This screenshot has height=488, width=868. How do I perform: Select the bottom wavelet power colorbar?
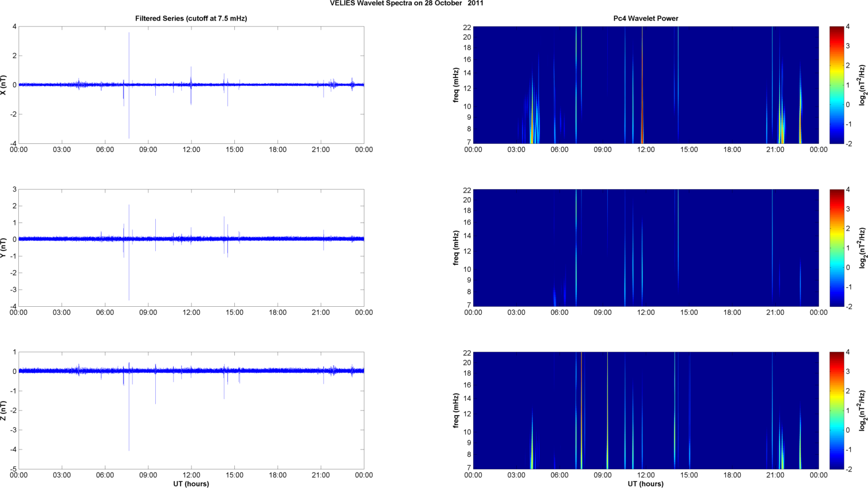tap(836, 411)
